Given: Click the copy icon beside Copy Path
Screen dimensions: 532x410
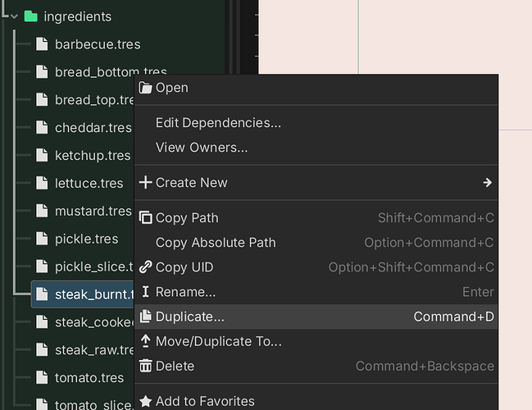Looking at the screenshot, I should pos(146,218).
